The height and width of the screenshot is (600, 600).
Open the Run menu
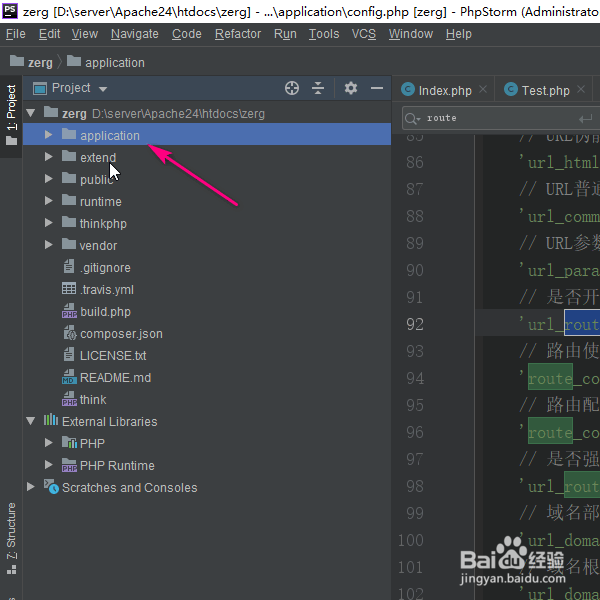click(285, 34)
